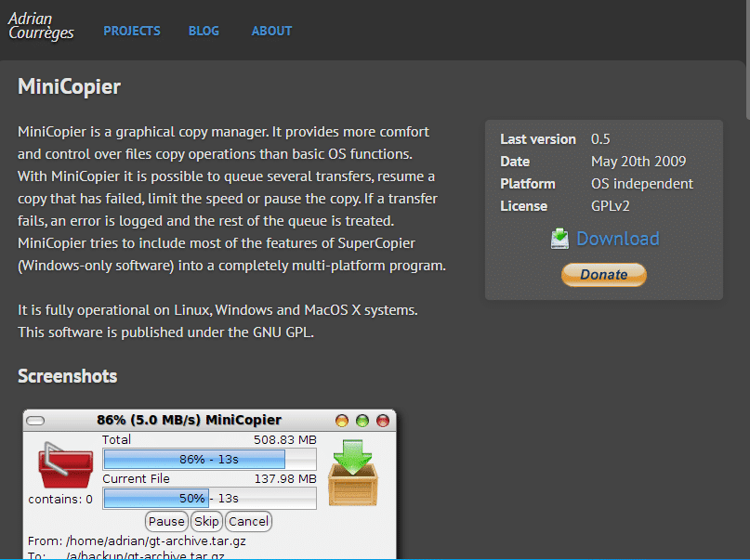
Task: Click the From: /home/adrian/gt-archive.tar.gz path
Action: (x=137, y=540)
